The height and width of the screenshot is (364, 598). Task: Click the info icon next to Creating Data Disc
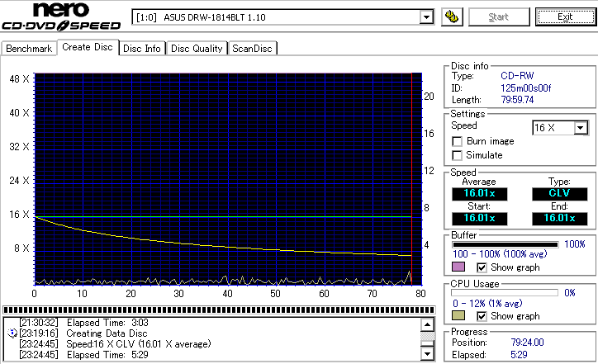point(12,333)
